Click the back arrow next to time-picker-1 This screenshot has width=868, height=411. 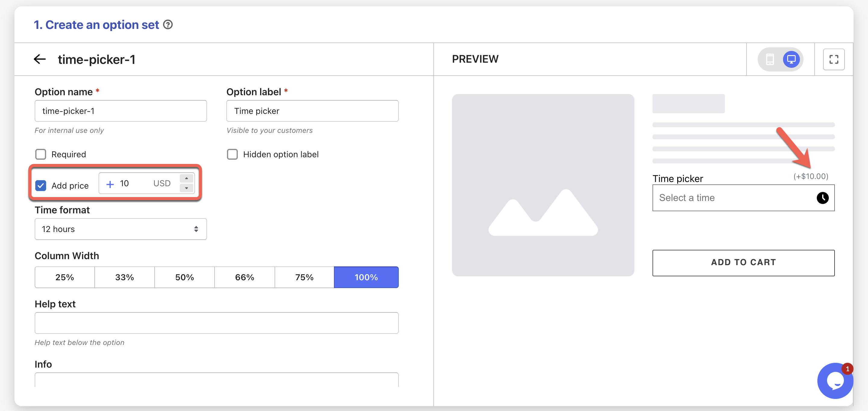pos(40,59)
